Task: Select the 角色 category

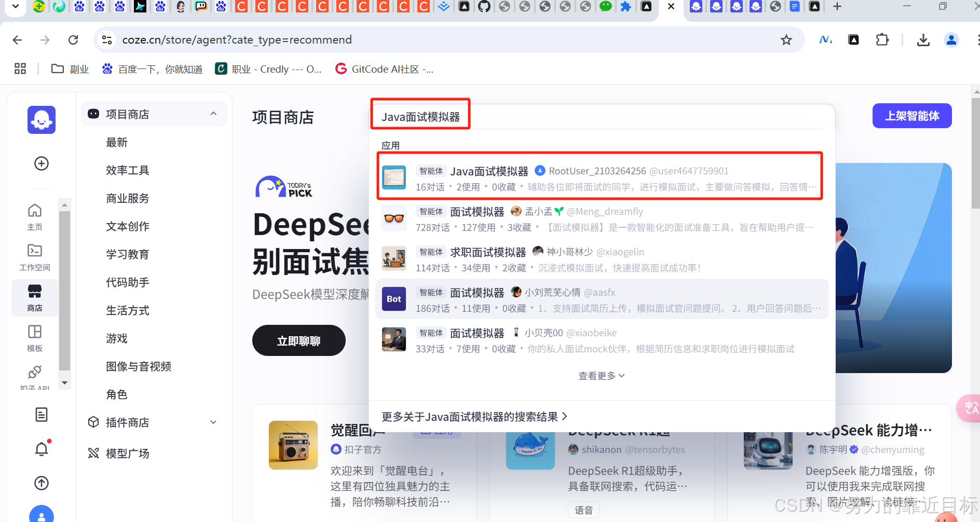Action: click(117, 394)
